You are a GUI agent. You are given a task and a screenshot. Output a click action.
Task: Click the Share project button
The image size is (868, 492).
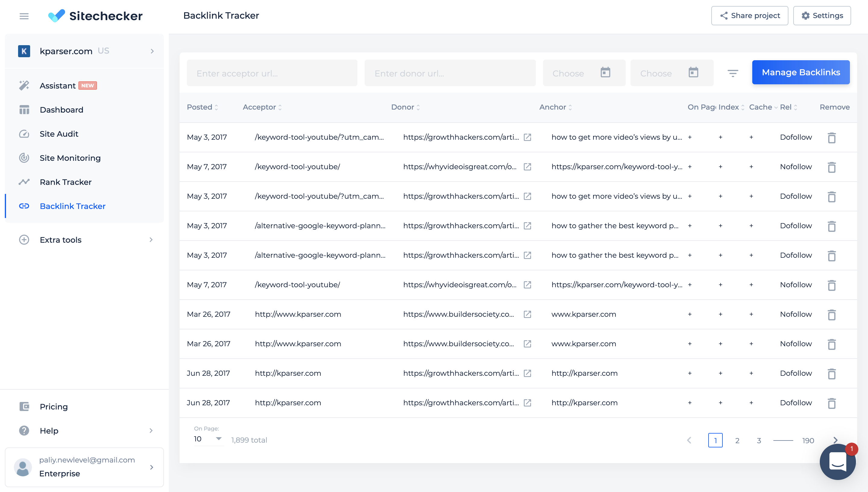pyautogui.click(x=749, y=16)
